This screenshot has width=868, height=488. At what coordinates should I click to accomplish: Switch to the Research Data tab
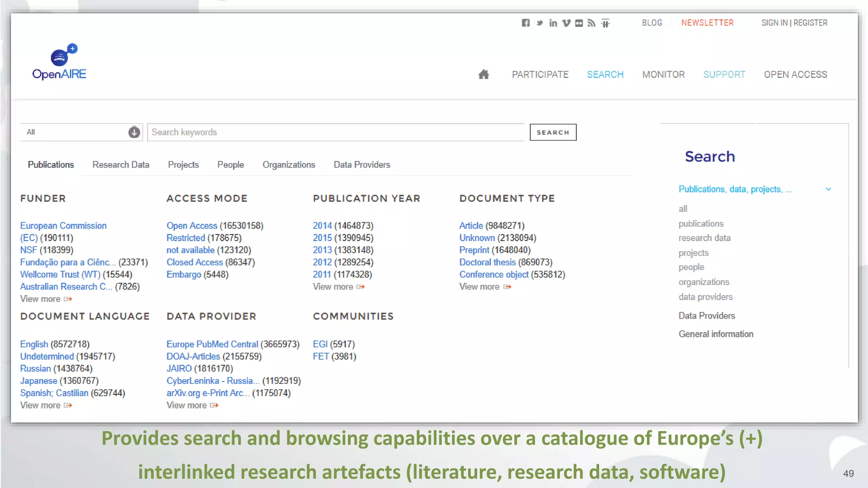[121, 165]
